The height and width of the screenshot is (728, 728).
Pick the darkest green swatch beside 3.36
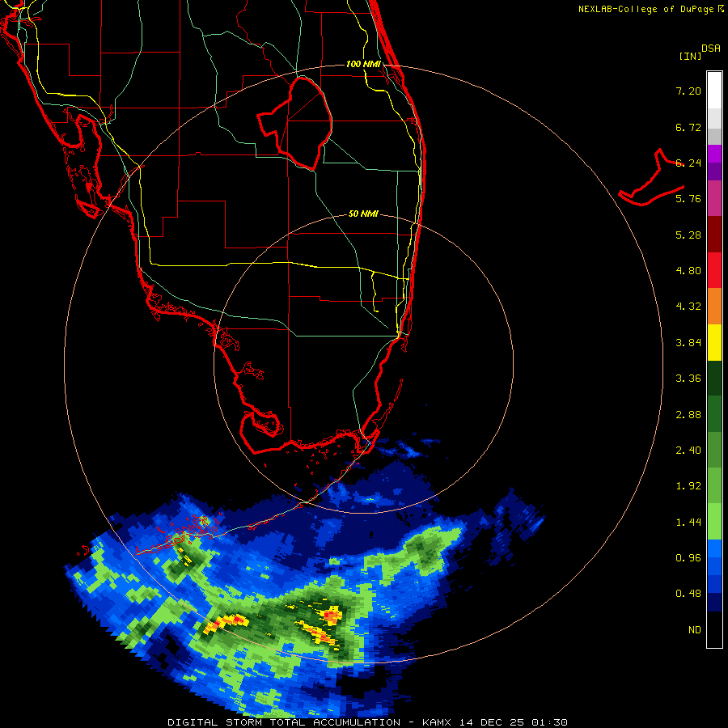point(714,379)
